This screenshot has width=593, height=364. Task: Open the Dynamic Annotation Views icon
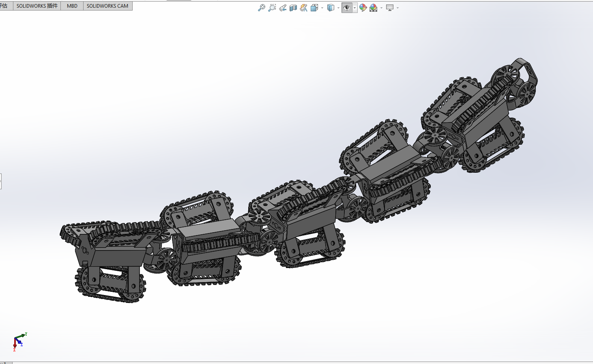tap(303, 8)
